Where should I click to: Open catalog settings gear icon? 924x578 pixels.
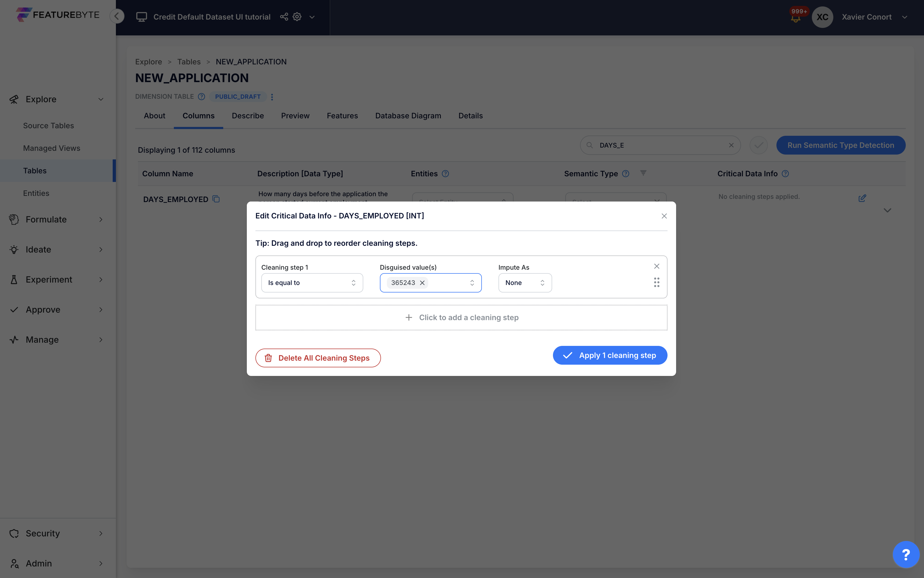coord(297,17)
